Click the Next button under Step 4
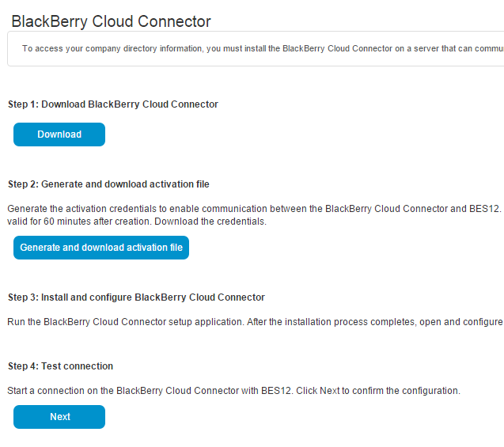 coord(59,417)
